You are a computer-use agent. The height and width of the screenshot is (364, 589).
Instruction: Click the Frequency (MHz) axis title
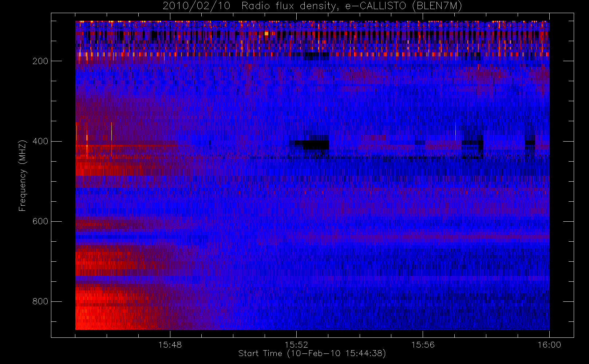tap(23, 175)
